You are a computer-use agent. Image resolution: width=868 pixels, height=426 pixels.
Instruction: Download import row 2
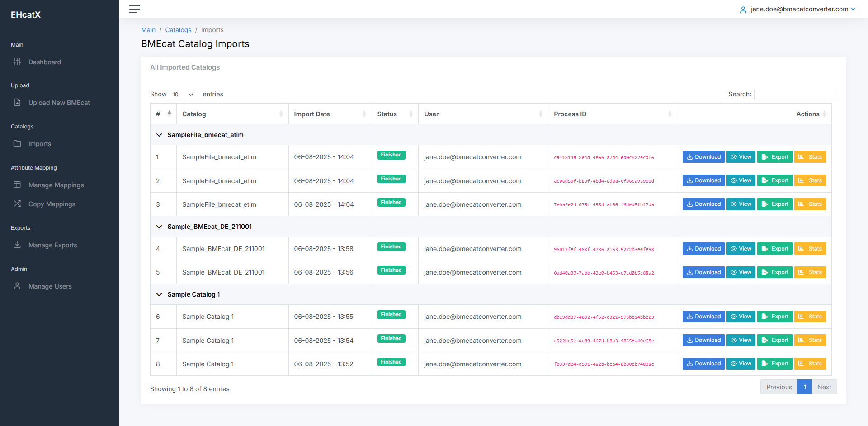coord(703,180)
